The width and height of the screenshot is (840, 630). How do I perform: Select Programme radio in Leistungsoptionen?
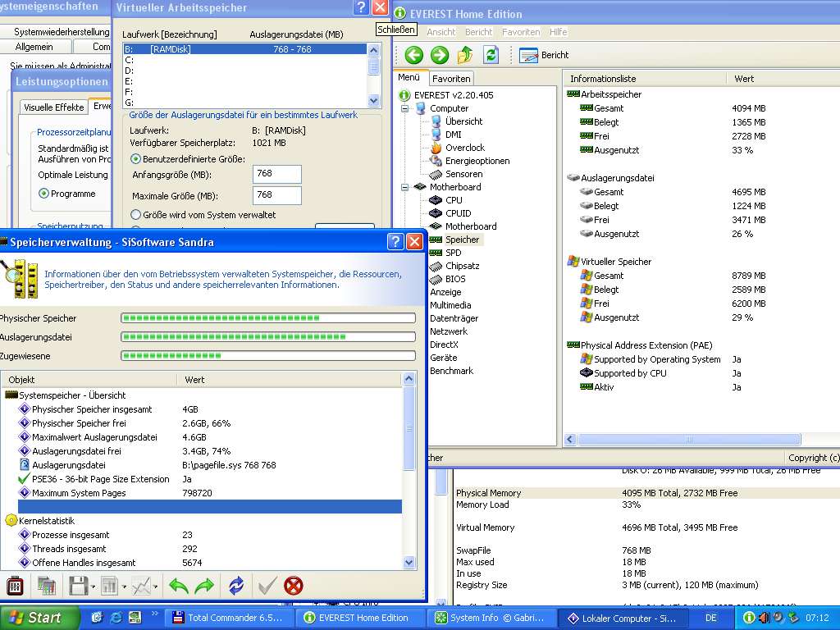(x=44, y=194)
